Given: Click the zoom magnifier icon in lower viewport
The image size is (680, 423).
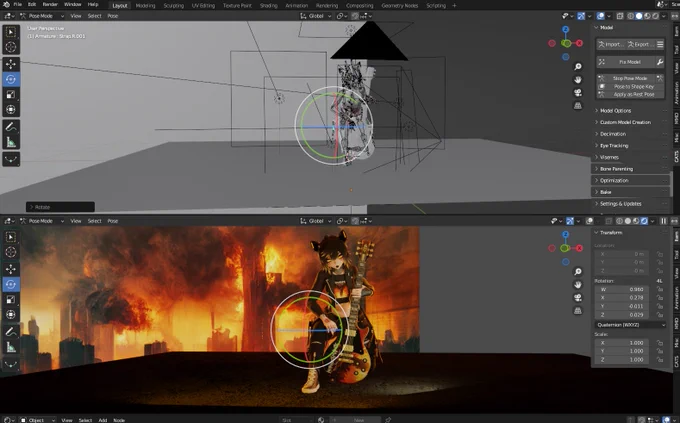Looking at the screenshot, I should [x=578, y=272].
